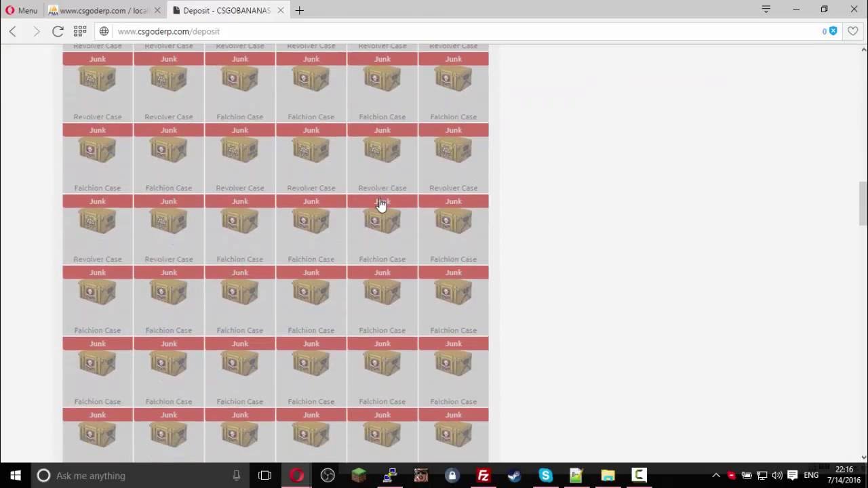Close the Deposit - CSGOBANANAS tab
This screenshot has width=868, height=488.
click(280, 10)
